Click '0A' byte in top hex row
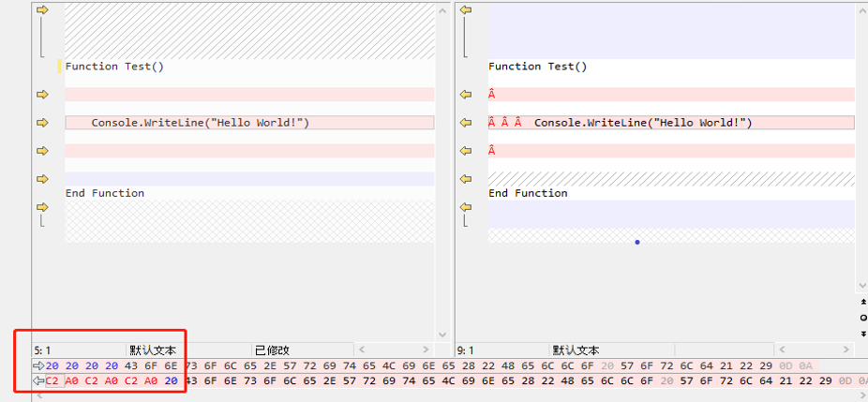Image resolution: width=868 pixels, height=402 pixels. click(x=805, y=366)
